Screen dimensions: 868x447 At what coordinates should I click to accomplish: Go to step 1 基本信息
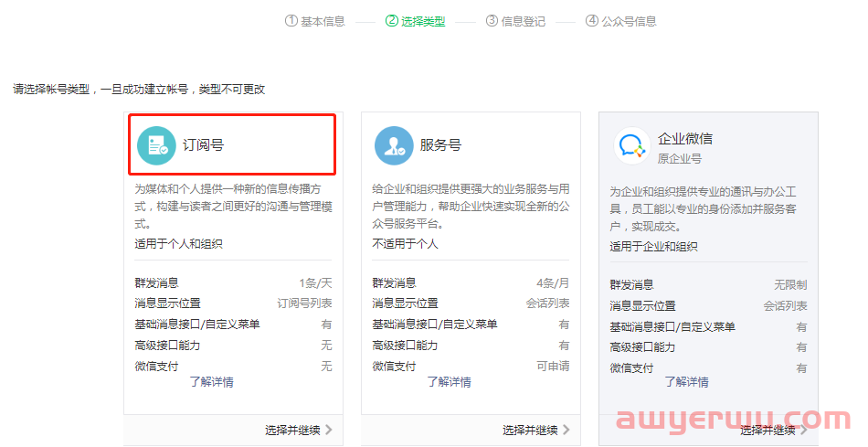pyautogui.click(x=315, y=21)
